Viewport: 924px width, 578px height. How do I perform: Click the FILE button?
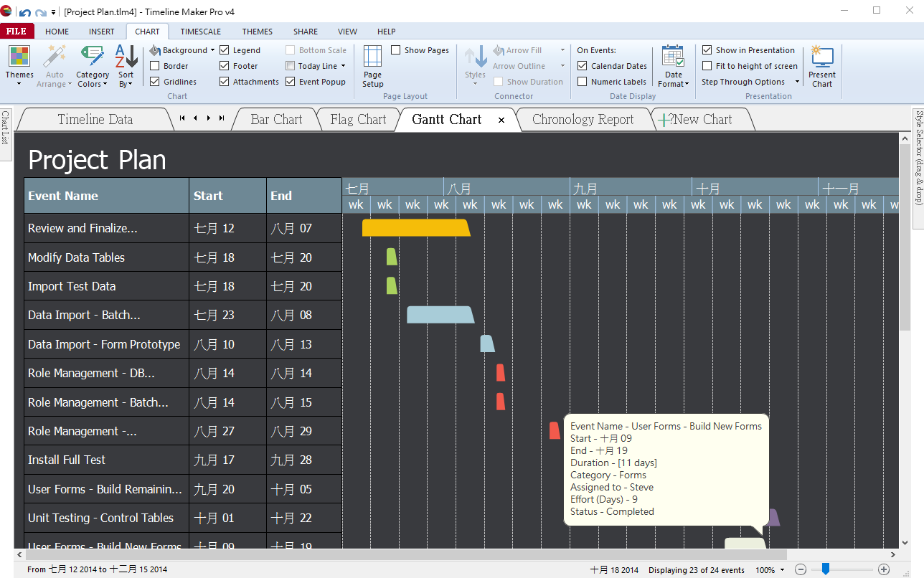(16, 32)
